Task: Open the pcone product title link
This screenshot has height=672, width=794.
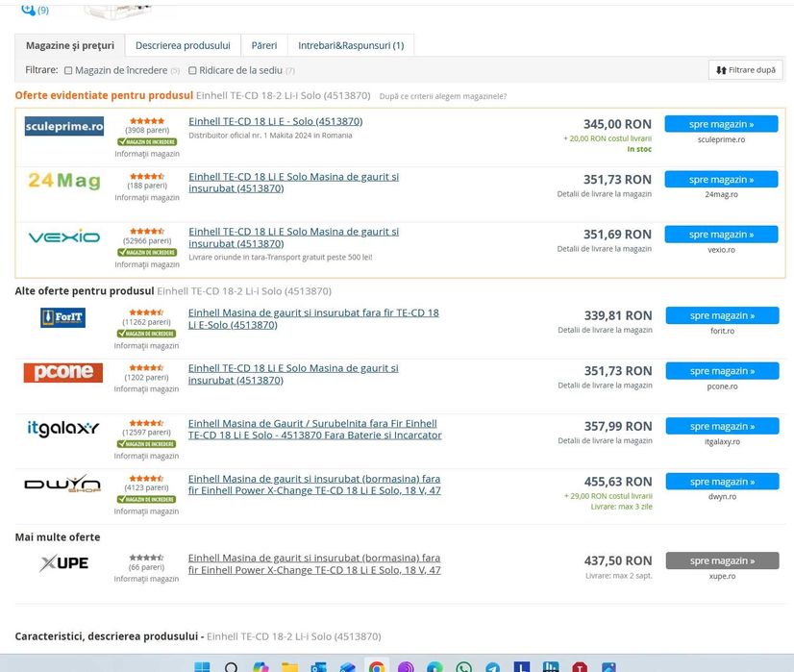Action: 293,374
